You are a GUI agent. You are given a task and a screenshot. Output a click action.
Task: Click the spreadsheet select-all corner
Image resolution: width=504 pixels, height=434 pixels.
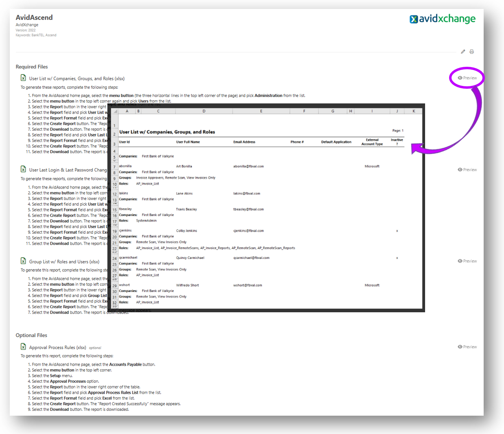pyautogui.click(x=115, y=111)
